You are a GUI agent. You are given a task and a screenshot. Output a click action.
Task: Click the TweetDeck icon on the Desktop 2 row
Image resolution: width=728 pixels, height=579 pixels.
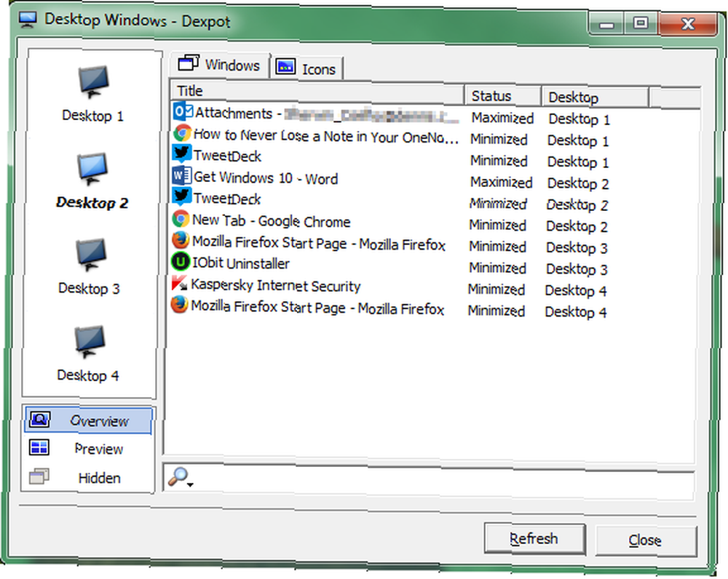(181, 197)
